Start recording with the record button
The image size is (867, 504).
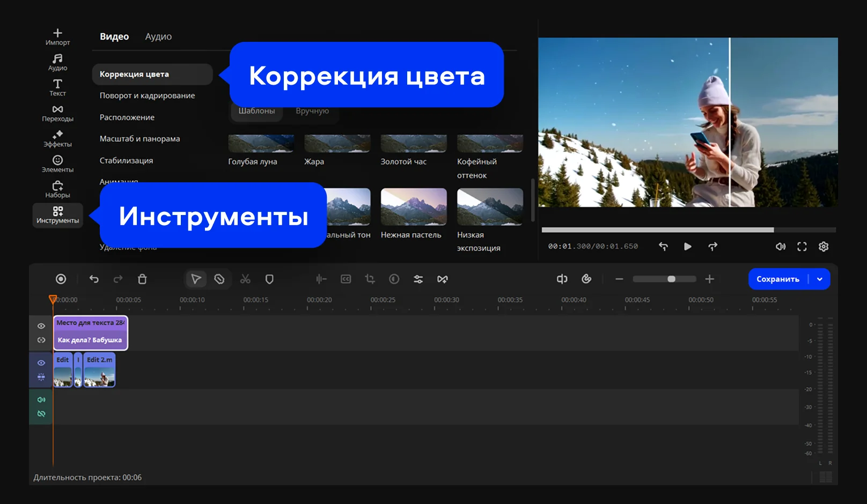(61, 279)
